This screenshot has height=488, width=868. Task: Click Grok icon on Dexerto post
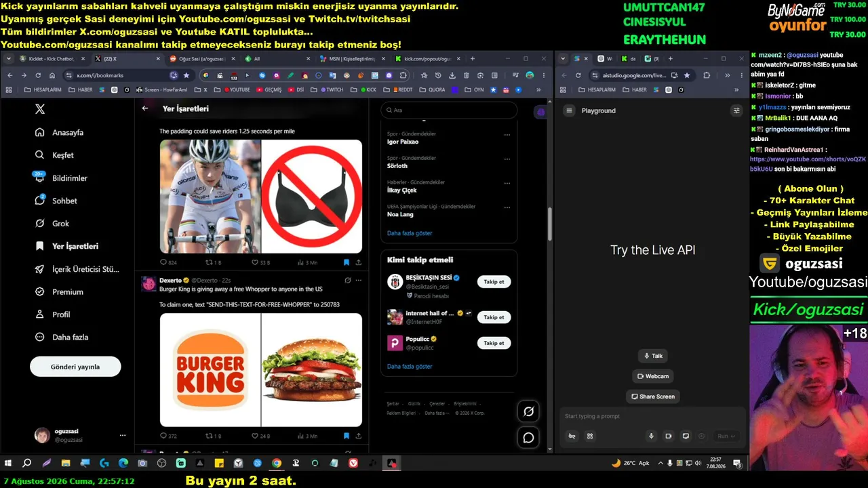pos(347,280)
